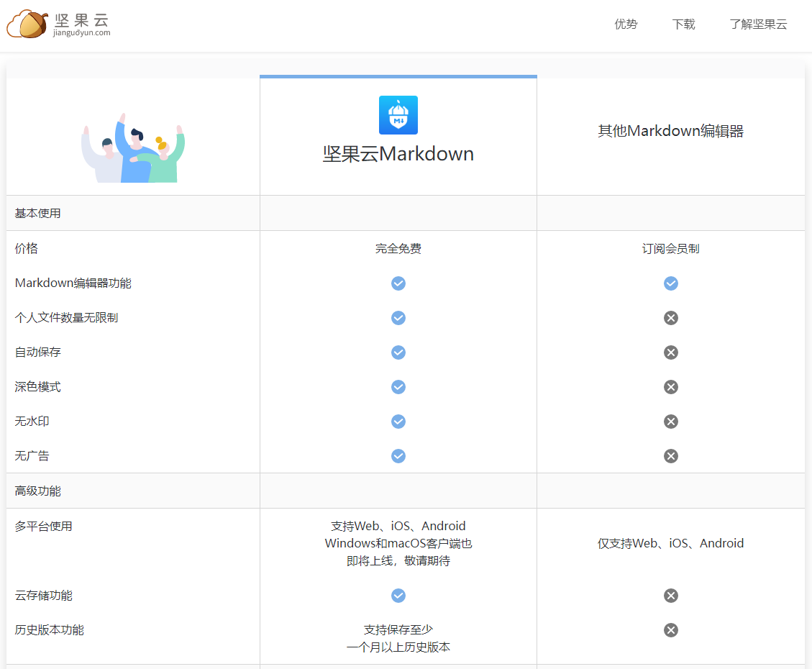This screenshot has width=812, height=669.
Task: Click gray X in 个人文件数量无限制 row
Action: pyautogui.click(x=671, y=318)
